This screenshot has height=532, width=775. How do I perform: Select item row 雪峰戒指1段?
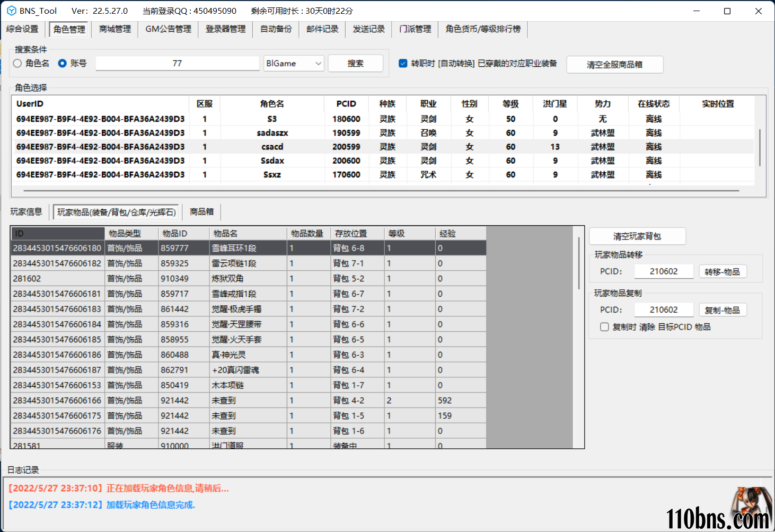click(x=249, y=294)
